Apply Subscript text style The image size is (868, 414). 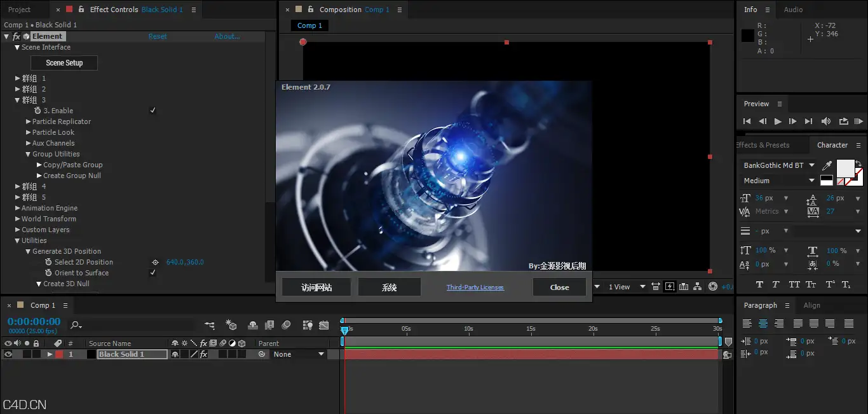click(845, 284)
